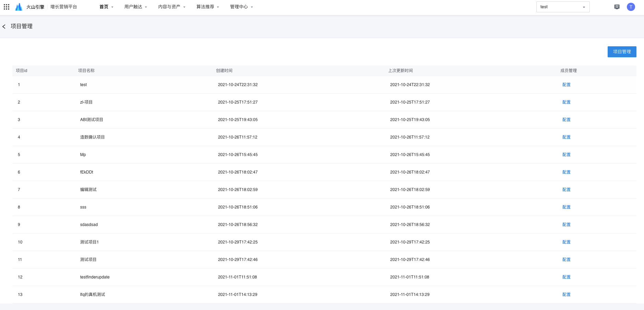Click update time 2021-10-26T18:51:06
Screen dimensions: 644x310
click(x=410, y=207)
